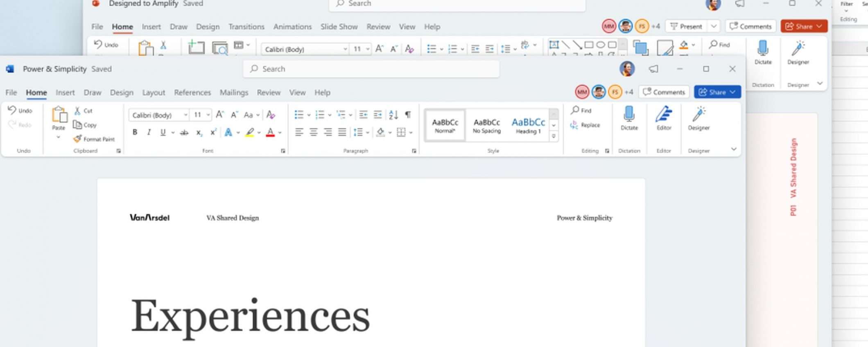Click Clear All Formatting icon in Word
The image size is (868, 347).
click(x=271, y=115)
